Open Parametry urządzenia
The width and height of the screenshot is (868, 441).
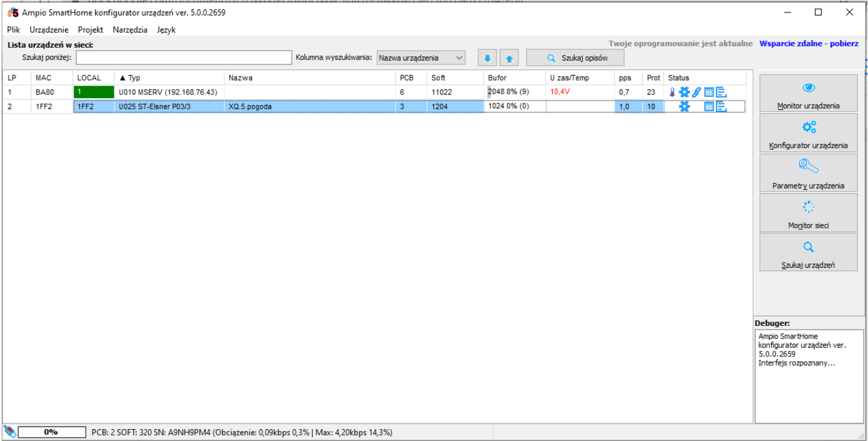pyautogui.click(x=809, y=173)
